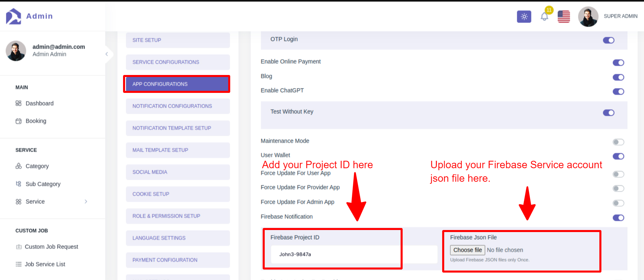This screenshot has width=644, height=280.
Task: Go to Category in sidebar
Action: point(37,166)
